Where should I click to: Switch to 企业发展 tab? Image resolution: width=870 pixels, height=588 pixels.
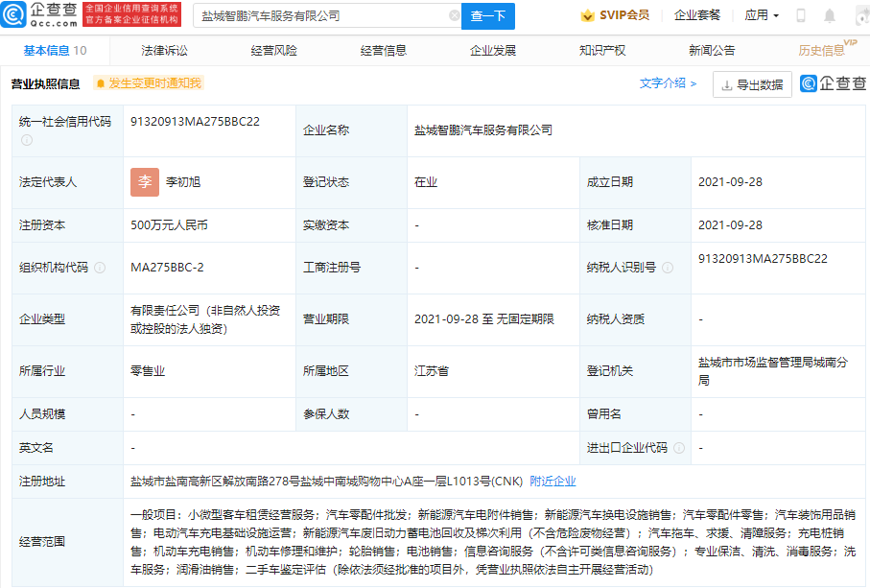tap(493, 51)
